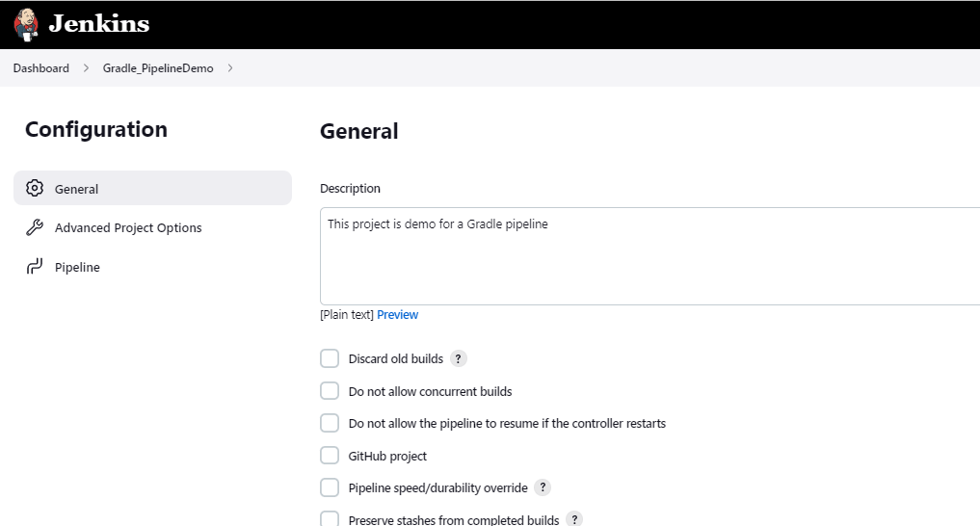Click the Advanced Project Options wrench icon
The width and height of the screenshot is (980, 526).
[35, 228]
